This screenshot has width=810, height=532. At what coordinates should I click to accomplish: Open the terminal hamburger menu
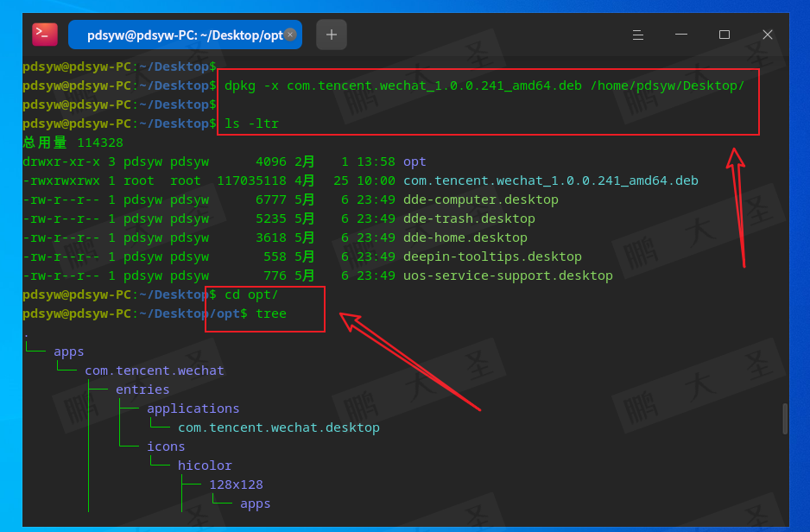point(638,35)
